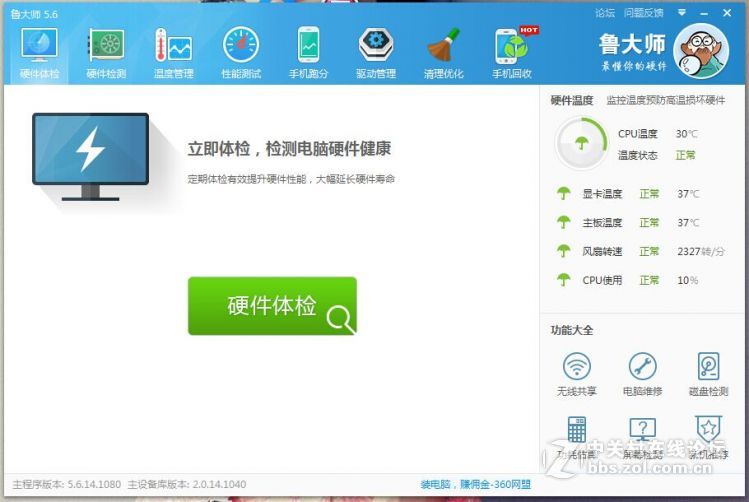Click the CPU使用 umbrella icon
This screenshot has width=749, height=502.
coord(564,280)
